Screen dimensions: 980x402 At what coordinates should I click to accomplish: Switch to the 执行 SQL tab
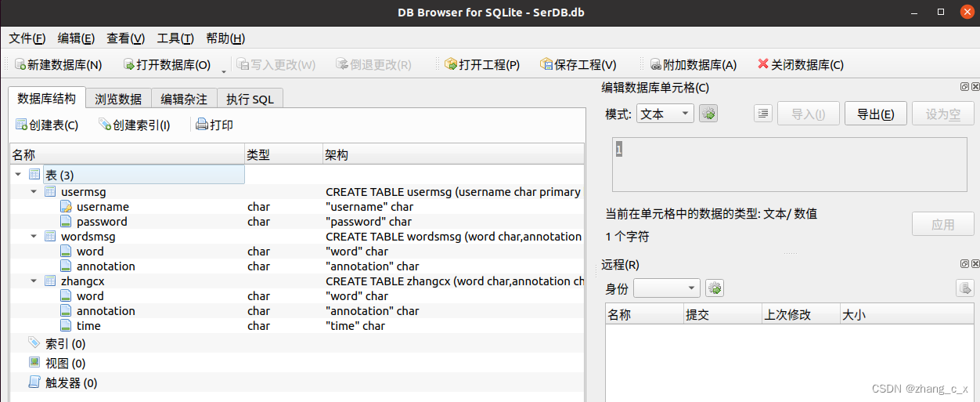pyautogui.click(x=250, y=99)
